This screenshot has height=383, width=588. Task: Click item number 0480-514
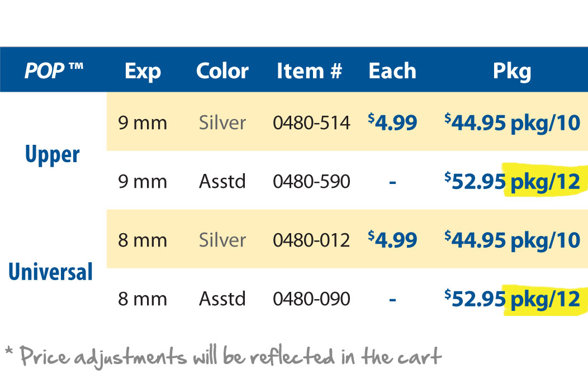click(x=311, y=122)
